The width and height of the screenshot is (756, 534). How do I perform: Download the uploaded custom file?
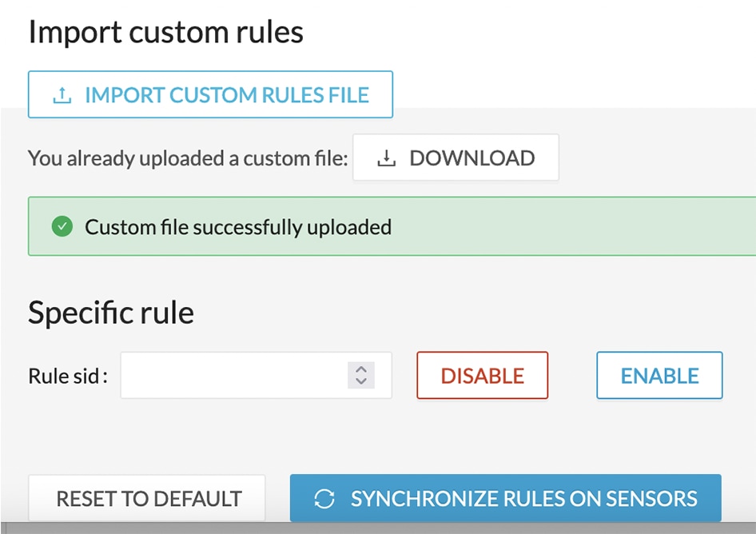point(456,157)
